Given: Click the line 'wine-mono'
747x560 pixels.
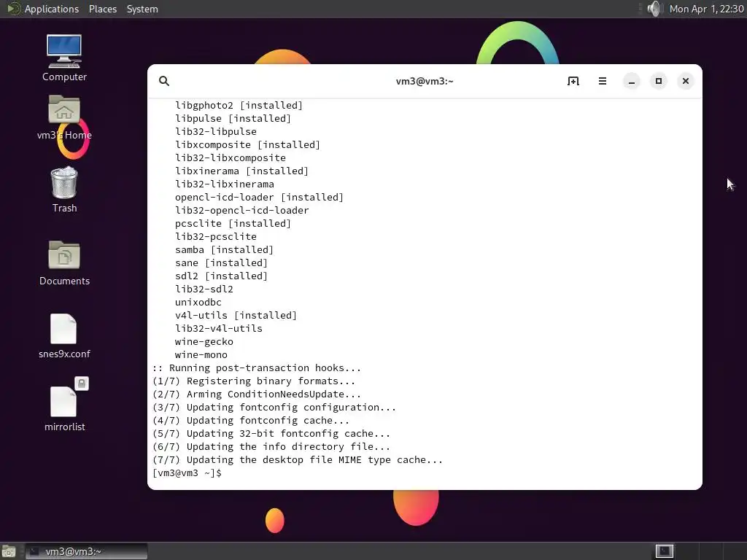Looking at the screenshot, I should [x=201, y=355].
